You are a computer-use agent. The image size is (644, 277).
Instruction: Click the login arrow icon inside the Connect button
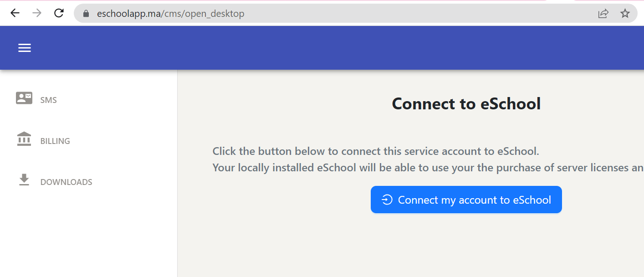(387, 200)
